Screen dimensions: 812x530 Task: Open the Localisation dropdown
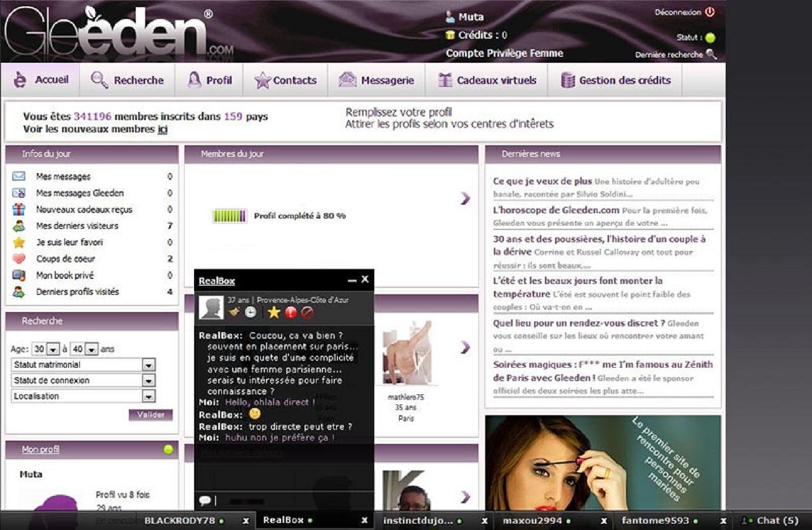click(x=149, y=396)
